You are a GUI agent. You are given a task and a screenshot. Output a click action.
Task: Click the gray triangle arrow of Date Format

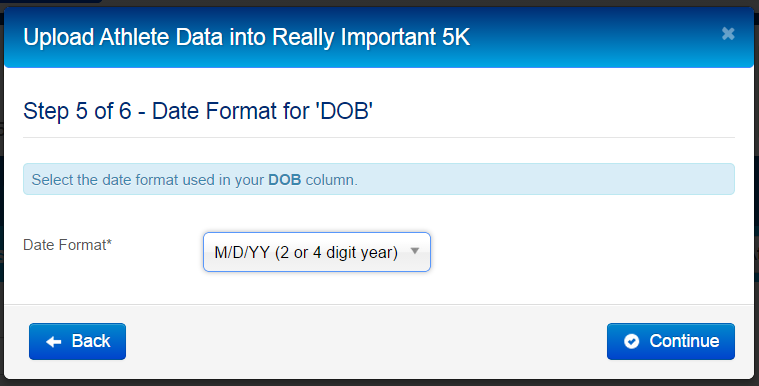click(414, 251)
